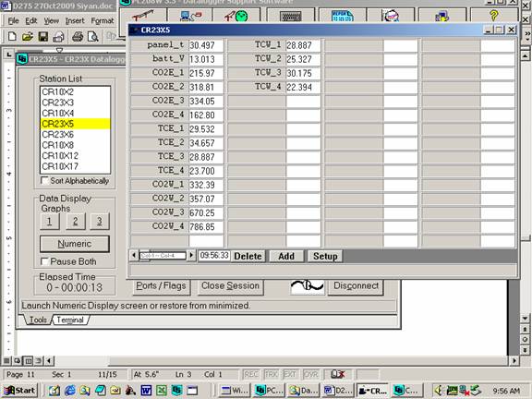The height and width of the screenshot is (399, 532).
Task: Enable Sort Alphabetically checkbox
Action: 44,180
